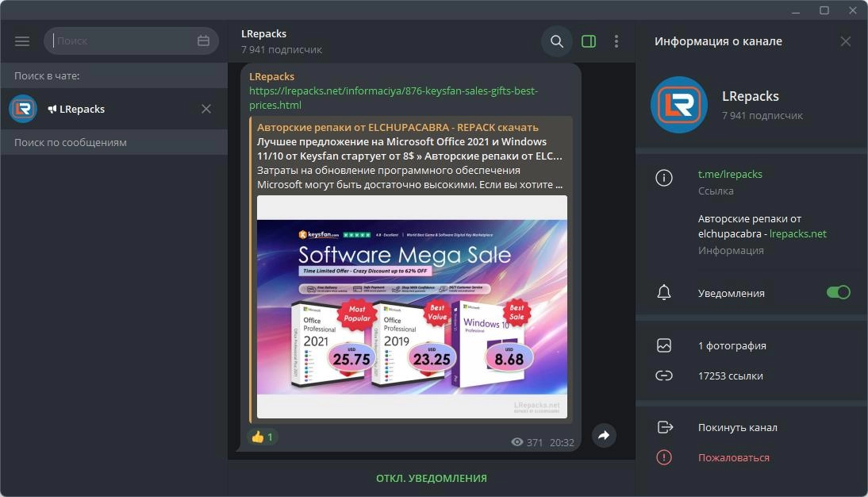This screenshot has width=868, height=497.
Task: Toggle the side info panel icon
Action: click(x=589, y=41)
